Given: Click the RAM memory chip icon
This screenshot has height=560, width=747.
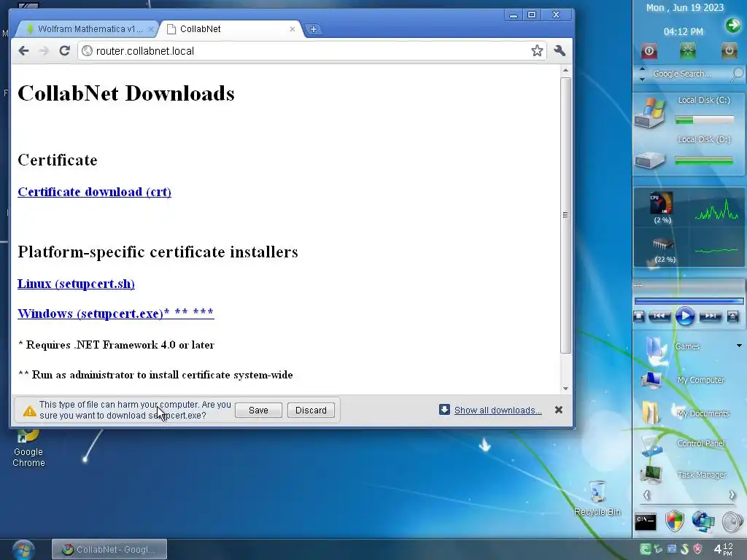Looking at the screenshot, I should point(662,244).
